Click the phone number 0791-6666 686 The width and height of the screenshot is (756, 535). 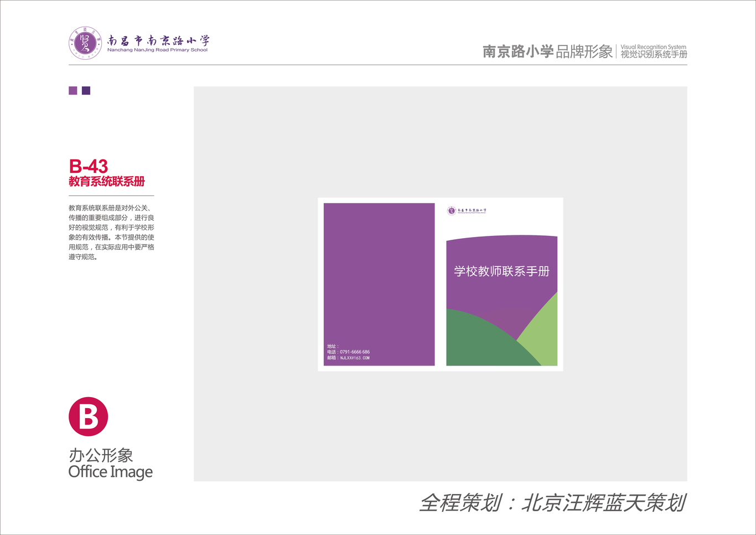click(x=355, y=352)
